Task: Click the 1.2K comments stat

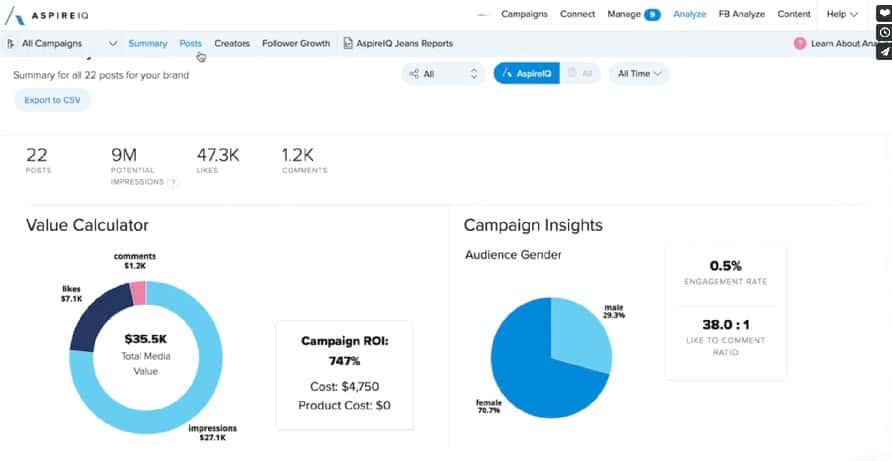Action: click(304, 161)
